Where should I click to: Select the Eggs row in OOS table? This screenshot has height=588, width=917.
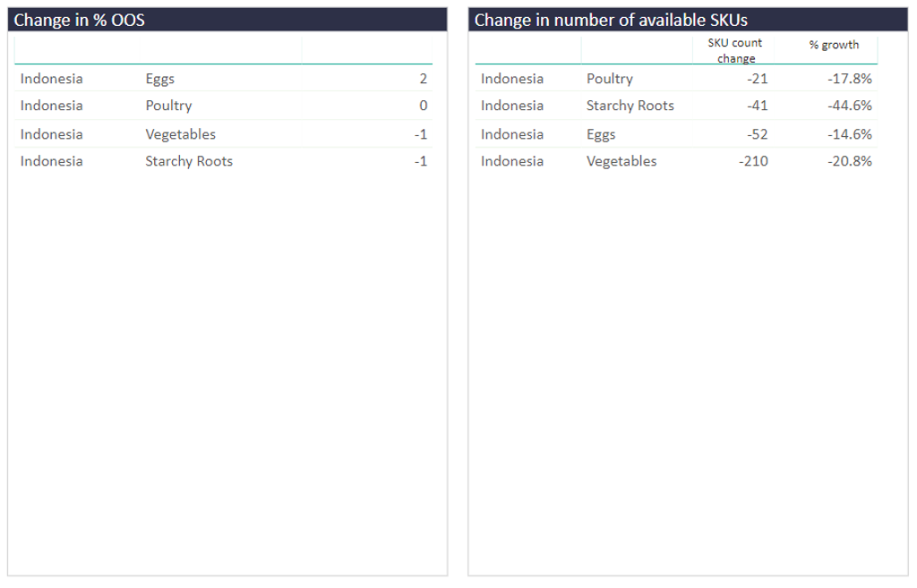coord(223,79)
